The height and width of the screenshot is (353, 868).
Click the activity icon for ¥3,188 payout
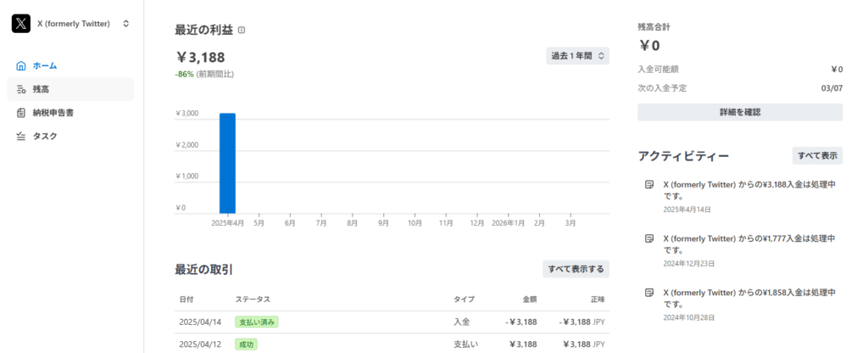[x=649, y=184]
